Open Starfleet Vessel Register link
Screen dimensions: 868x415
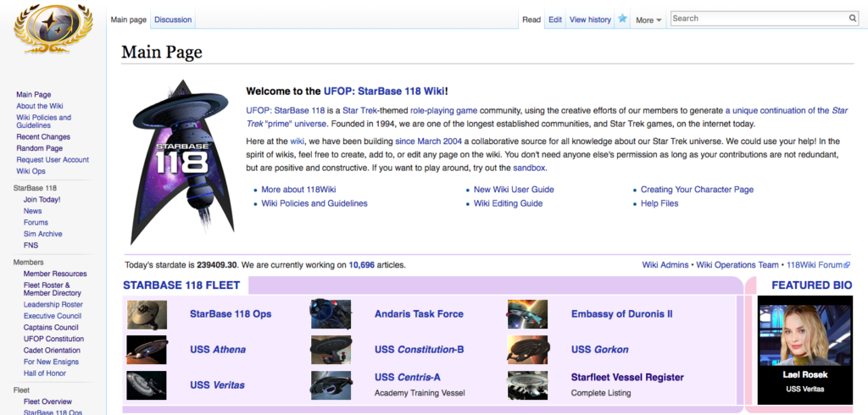coord(628,378)
